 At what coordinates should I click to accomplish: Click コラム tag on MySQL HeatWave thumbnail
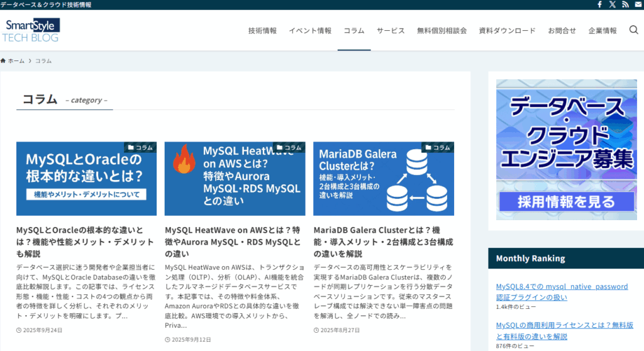tap(289, 147)
